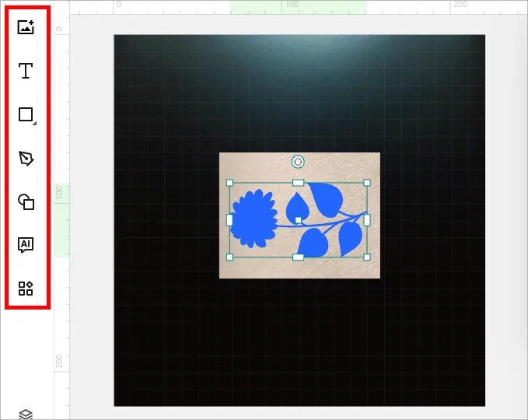Click the top-right selection corner handle
The width and height of the screenshot is (528, 420).
(367, 183)
